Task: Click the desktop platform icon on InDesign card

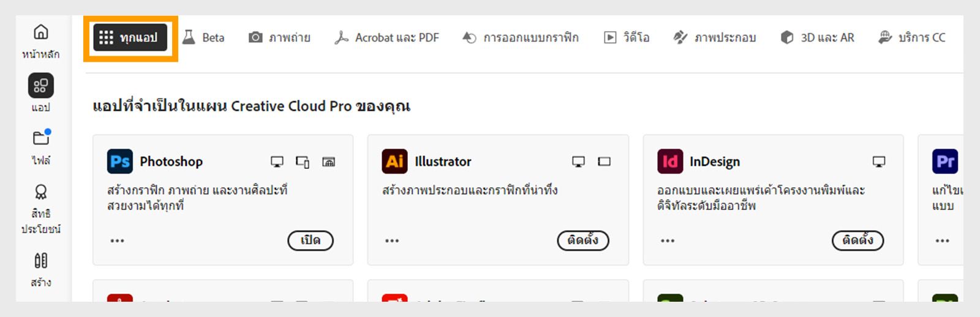Action: 879,162
